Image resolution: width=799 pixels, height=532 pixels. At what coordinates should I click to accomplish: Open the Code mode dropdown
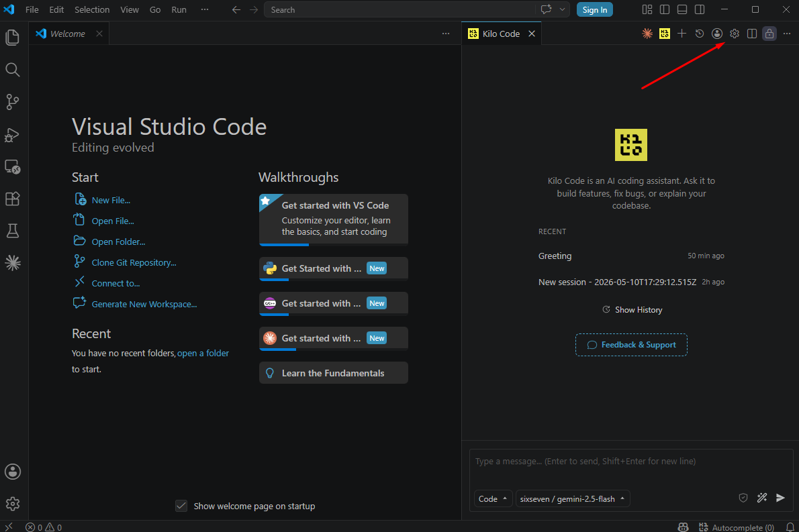click(493, 499)
